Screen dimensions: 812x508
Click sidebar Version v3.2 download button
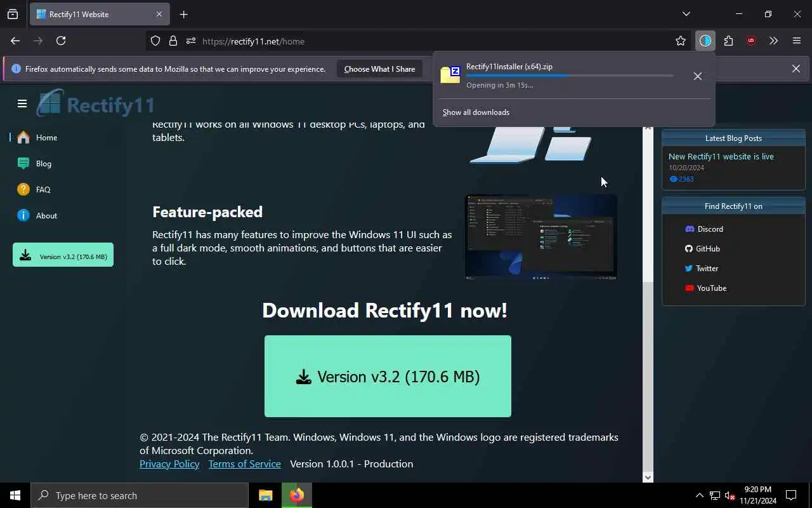[63, 255]
